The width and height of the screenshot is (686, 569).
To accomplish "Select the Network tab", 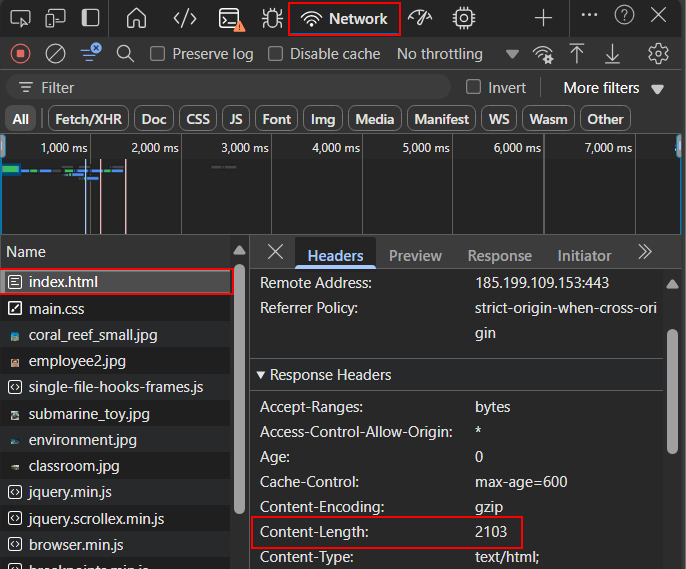I will [x=344, y=19].
